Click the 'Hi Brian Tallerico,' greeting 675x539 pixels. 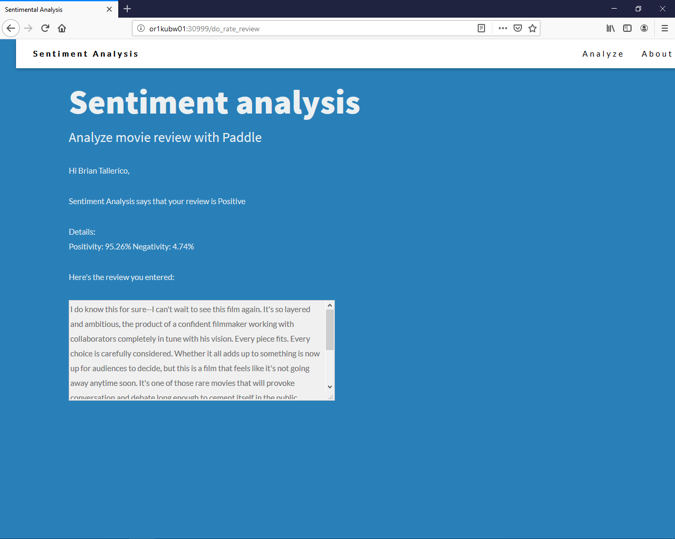coord(99,171)
